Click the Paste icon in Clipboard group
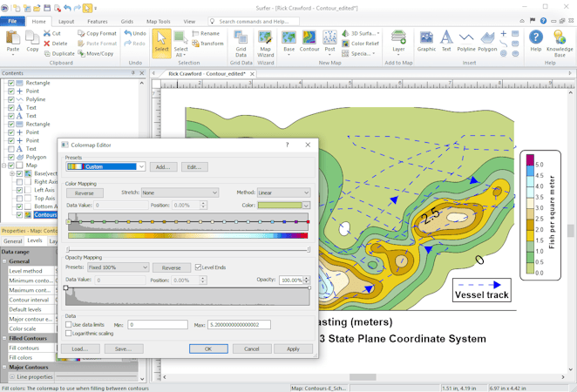Viewport: 577px width, 392px height. (x=13, y=41)
